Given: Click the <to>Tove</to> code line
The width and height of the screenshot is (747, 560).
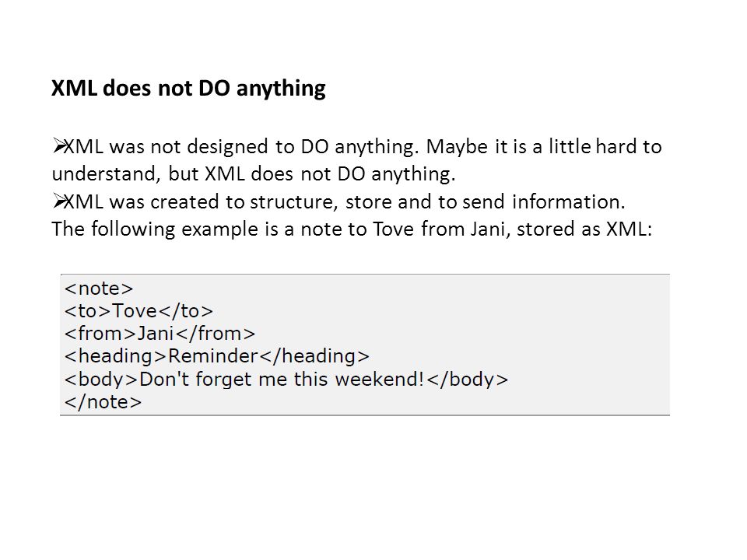Looking at the screenshot, I should click(x=139, y=311).
